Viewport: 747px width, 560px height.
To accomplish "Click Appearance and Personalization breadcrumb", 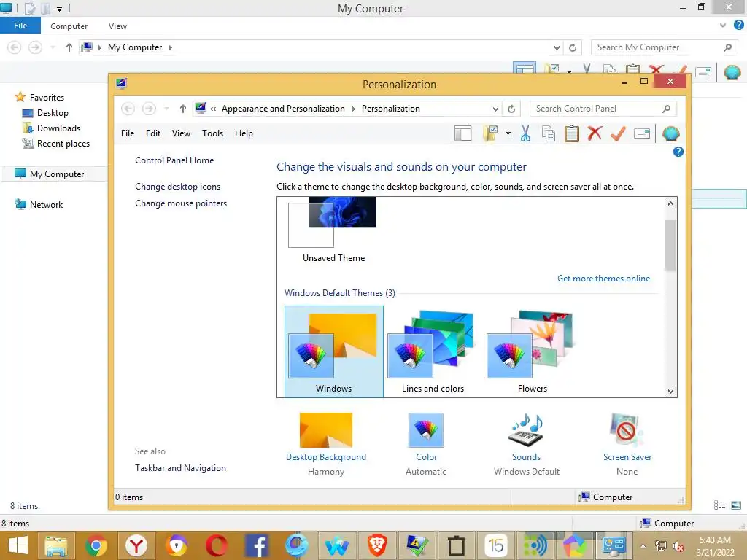I will [x=283, y=109].
